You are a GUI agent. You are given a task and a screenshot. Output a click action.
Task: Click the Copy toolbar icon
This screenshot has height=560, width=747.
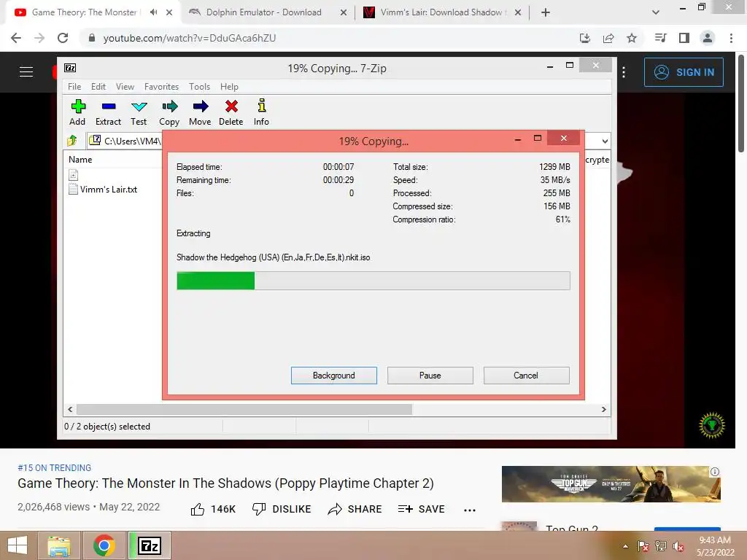(169, 112)
